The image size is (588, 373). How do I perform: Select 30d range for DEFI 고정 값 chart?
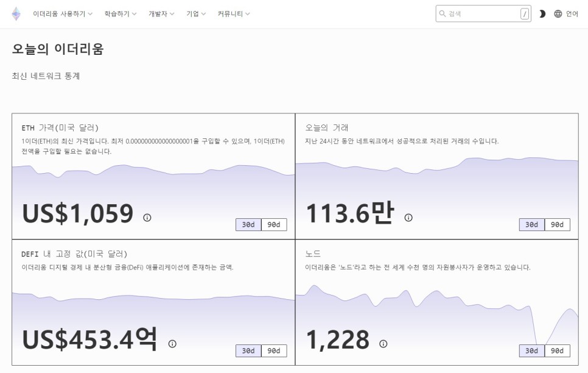click(248, 351)
